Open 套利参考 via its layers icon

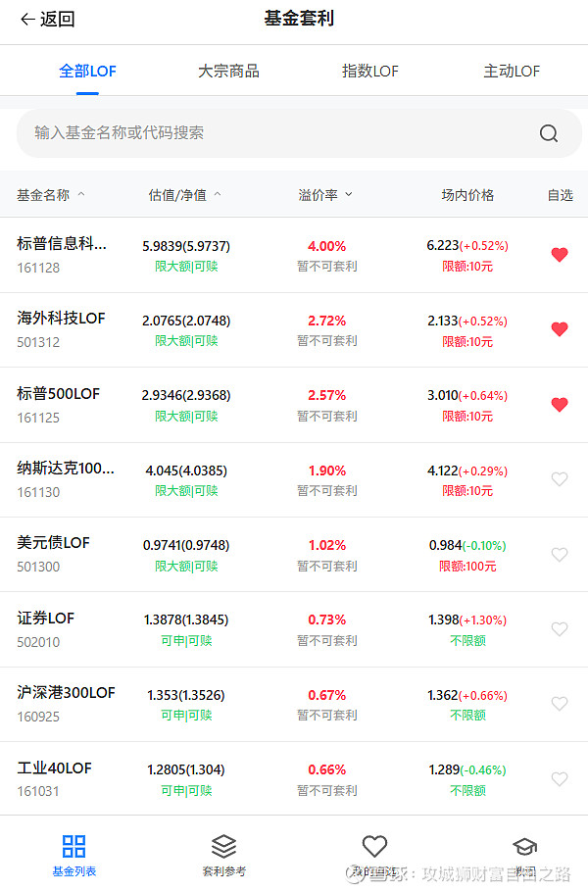click(223, 846)
